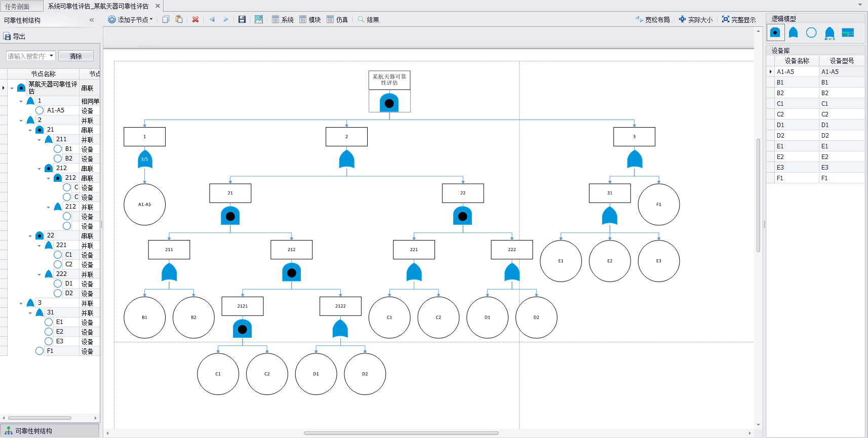Click the 模块 toolbar item
Image resolution: width=868 pixels, height=438 pixels.
(x=310, y=20)
